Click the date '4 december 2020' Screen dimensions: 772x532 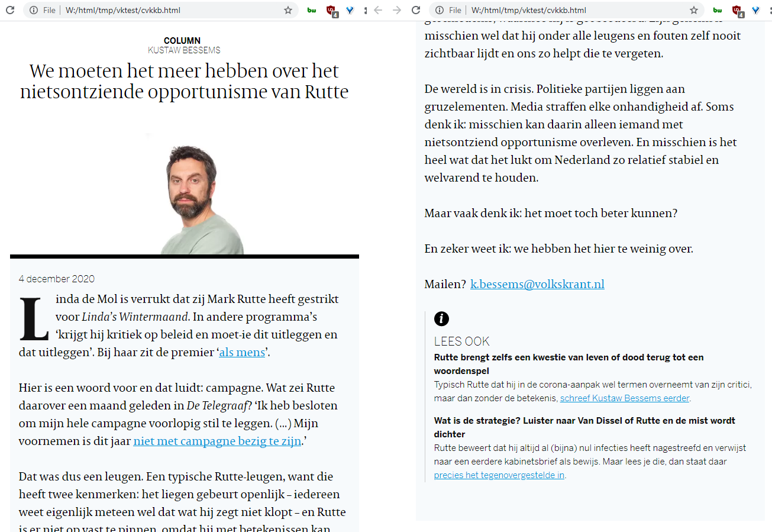[x=57, y=279]
